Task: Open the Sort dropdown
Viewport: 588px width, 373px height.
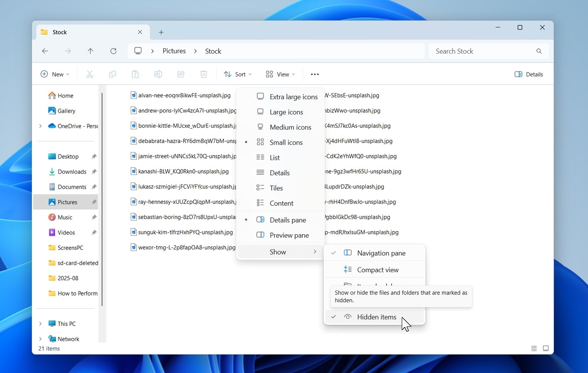Action: click(x=238, y=74)
